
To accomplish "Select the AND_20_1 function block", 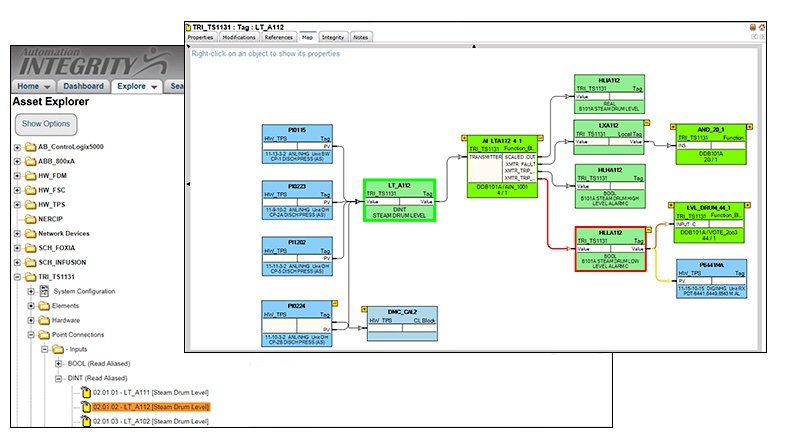I will 711,145.
